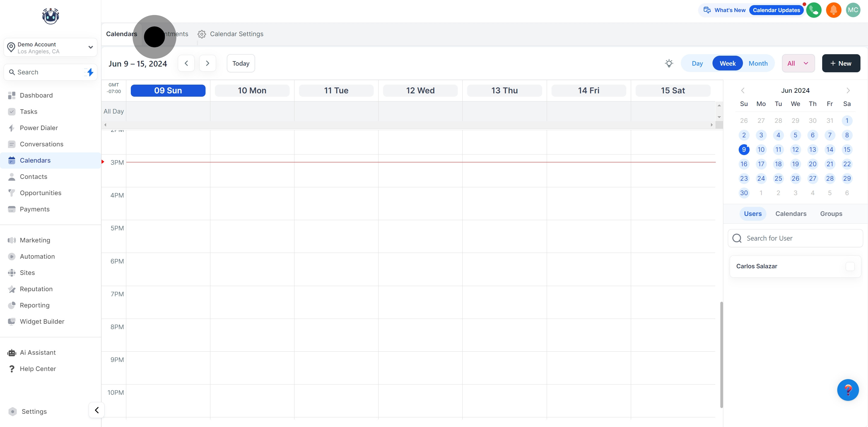This screenshot has width=868, height=427.
Task: Select Calendars tab next to Users
Action: pos(791,213)
